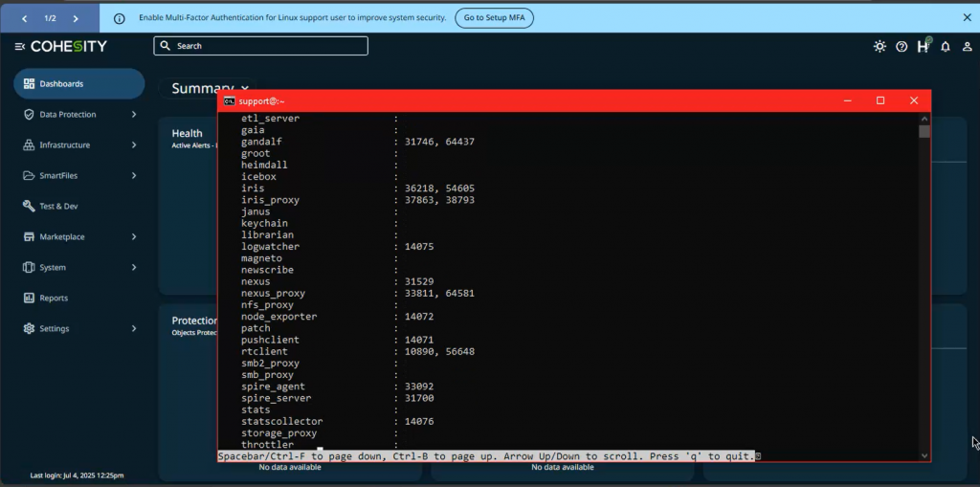Click the Reports sidebar icon
This screenshot has width=980, height=487.
click(x=29, y=299)
